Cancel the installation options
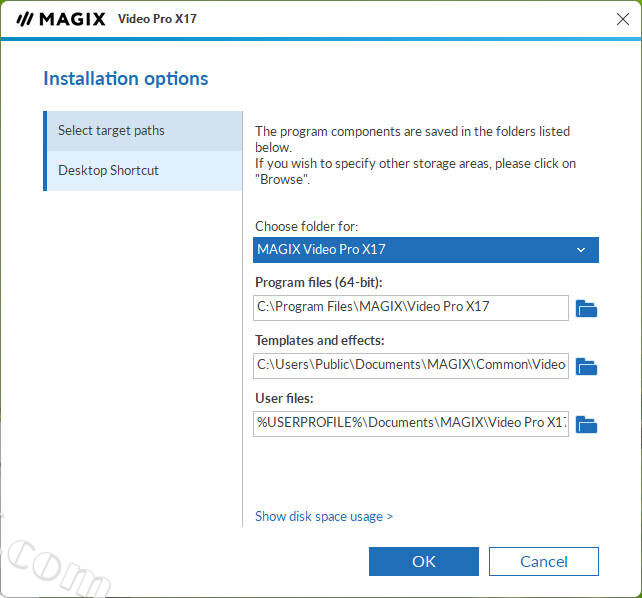The width and height of the screenshot is (642, 598). pyautogui.click(x=544, y=562)
